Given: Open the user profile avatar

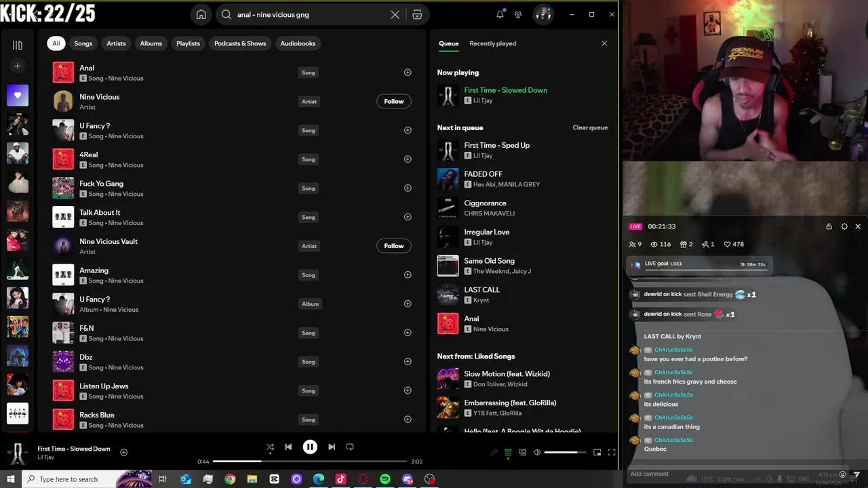Looking at the screenshot, I should pos(542,14).
